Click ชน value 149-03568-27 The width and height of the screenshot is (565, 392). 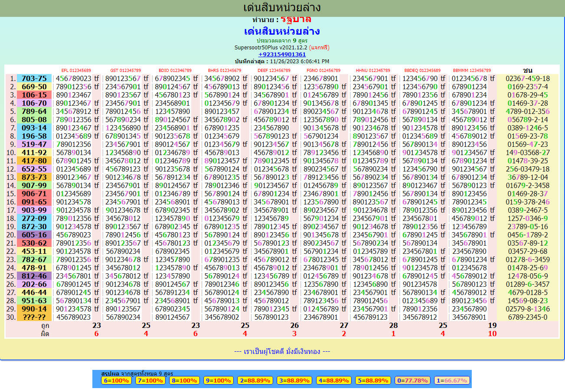pos(528,152)
